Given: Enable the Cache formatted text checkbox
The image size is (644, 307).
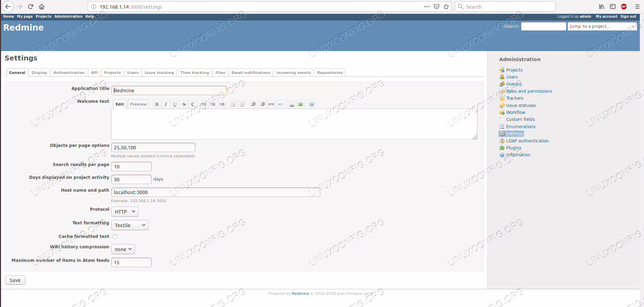Looking at the screenshot, I should click(x=115, y=237).
